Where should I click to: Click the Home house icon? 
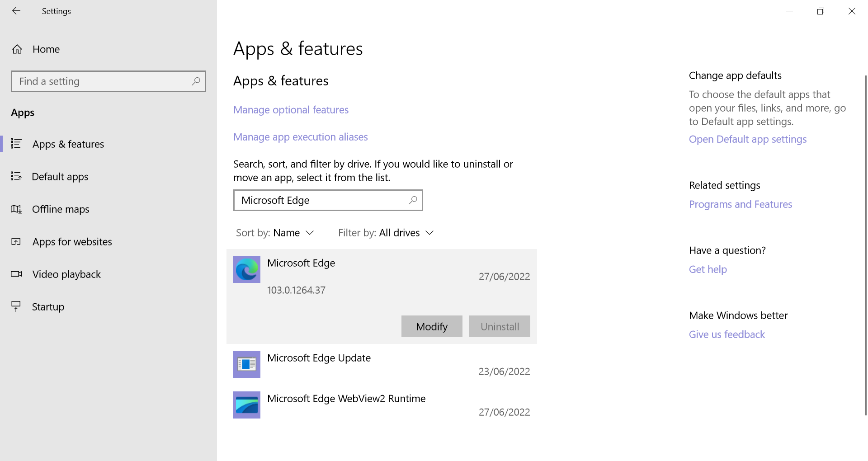tap(17, 49)
